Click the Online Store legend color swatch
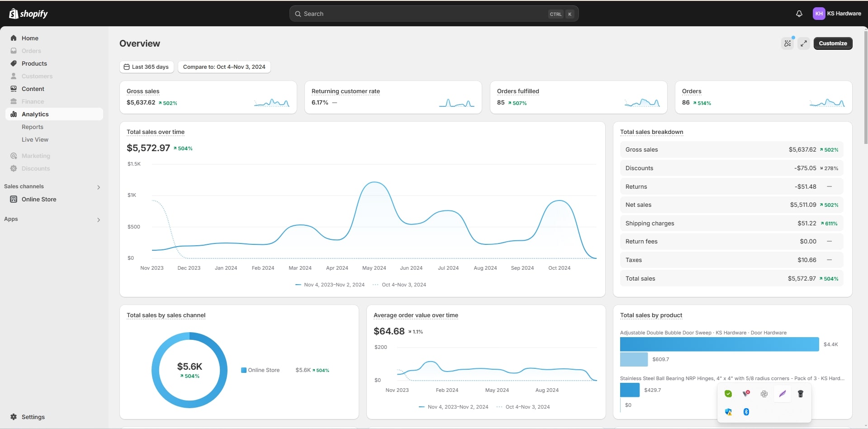Viewport: 868px width, 429px height. coord(244,370)
